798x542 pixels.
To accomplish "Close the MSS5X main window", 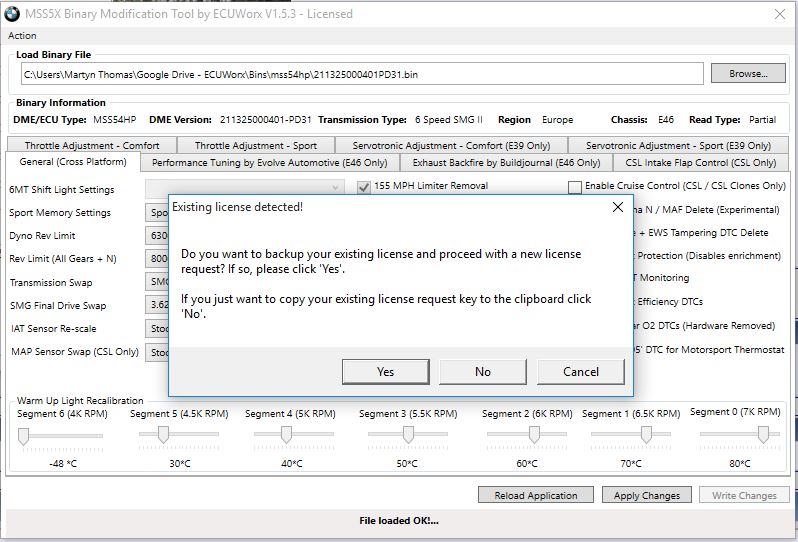I will [x=779, y=14].
